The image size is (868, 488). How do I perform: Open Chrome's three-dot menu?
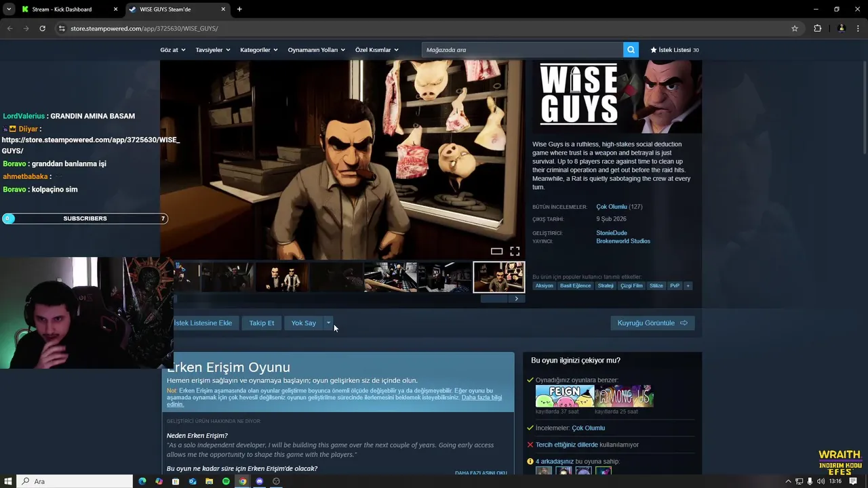(857, 28)
